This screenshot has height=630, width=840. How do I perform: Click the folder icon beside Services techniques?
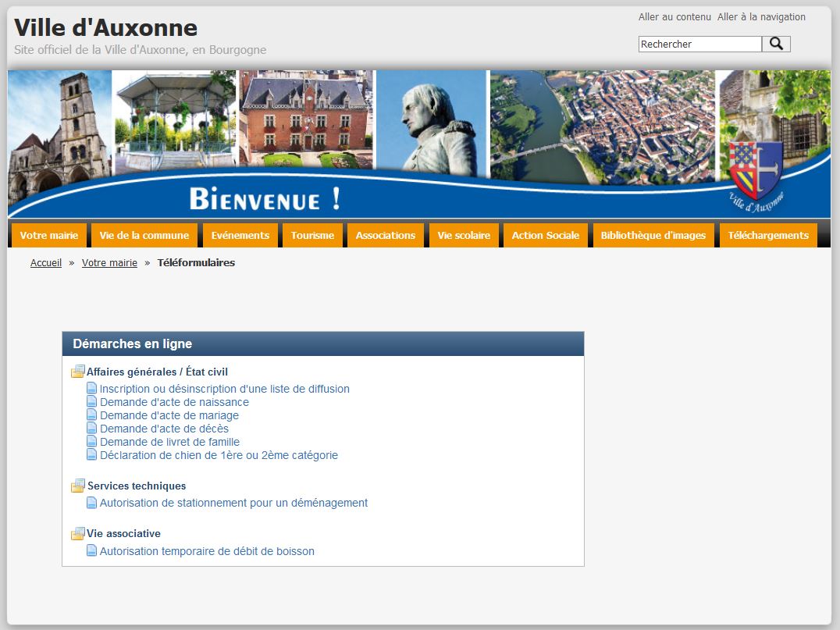[x=78, y=486]
